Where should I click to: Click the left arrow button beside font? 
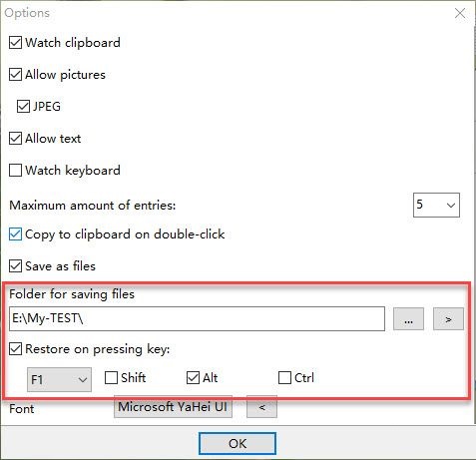coord(261,407)
